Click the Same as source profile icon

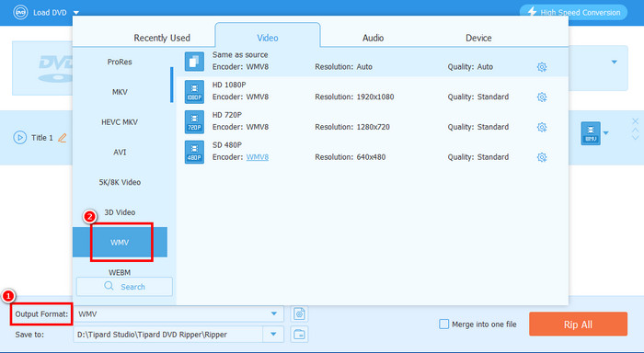pos(194,62)
